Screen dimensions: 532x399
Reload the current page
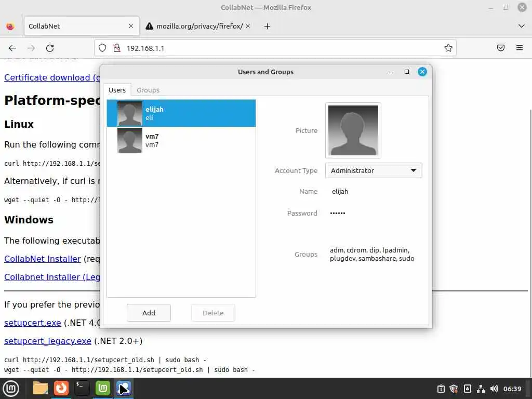[50, 48]
